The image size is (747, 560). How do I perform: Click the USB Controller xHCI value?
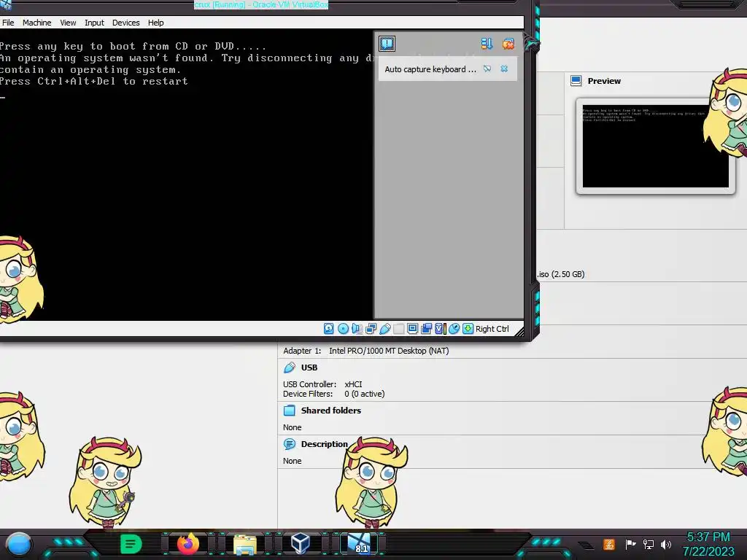[353, 384]
